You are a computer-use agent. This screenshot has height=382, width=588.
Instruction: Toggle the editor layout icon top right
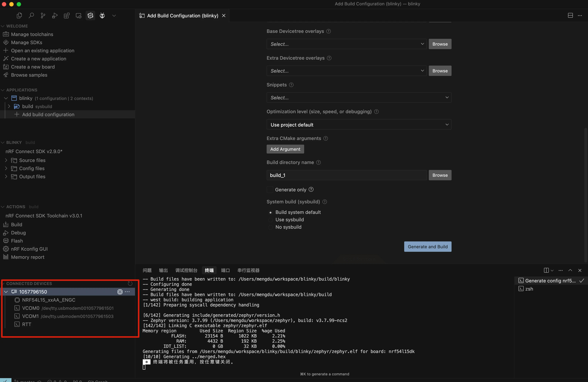pos(570,16)
